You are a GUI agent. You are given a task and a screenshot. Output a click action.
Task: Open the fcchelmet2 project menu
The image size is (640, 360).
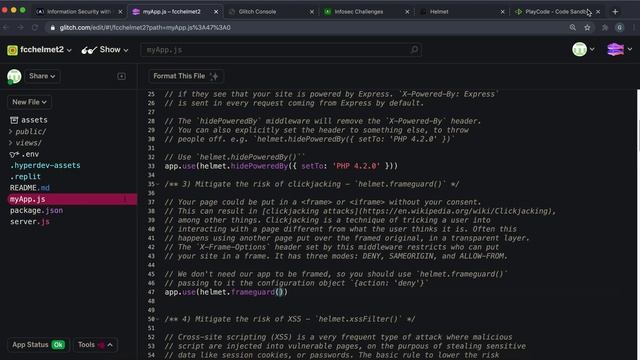39,50
